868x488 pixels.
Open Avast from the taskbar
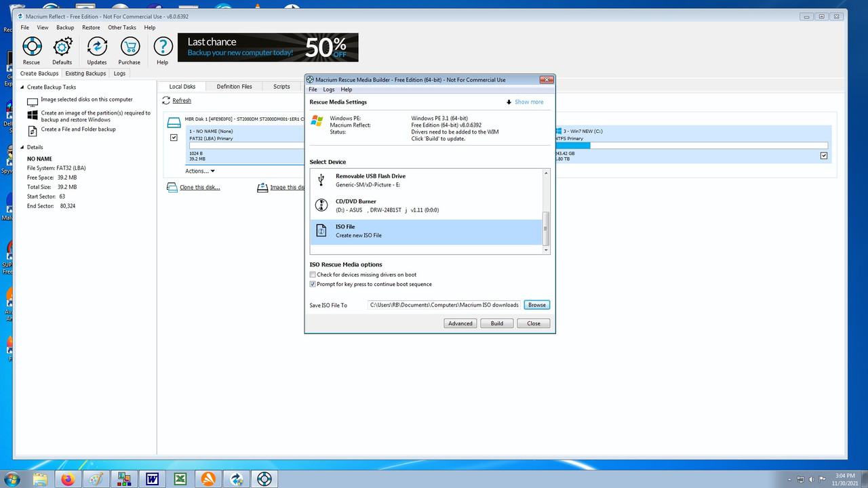coord(208,479)
